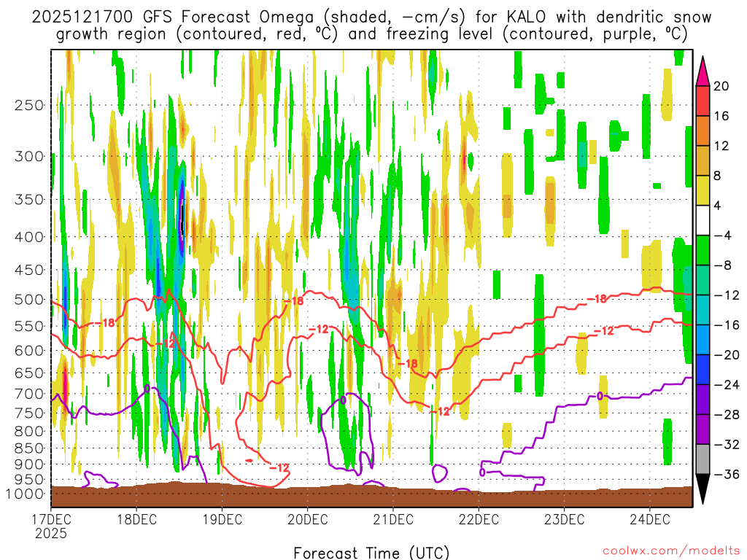The image size is (747, 560).
Task: Click the 500 pressure level label
Action: 29,300
